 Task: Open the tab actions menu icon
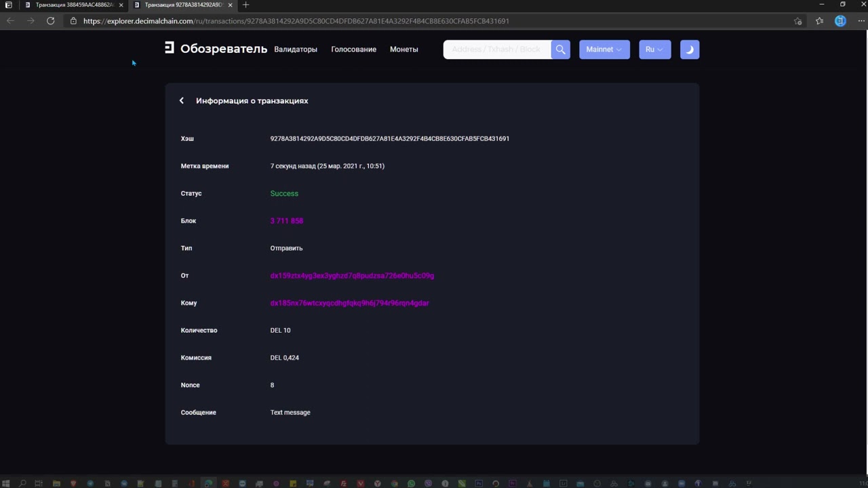click(8, 5)
